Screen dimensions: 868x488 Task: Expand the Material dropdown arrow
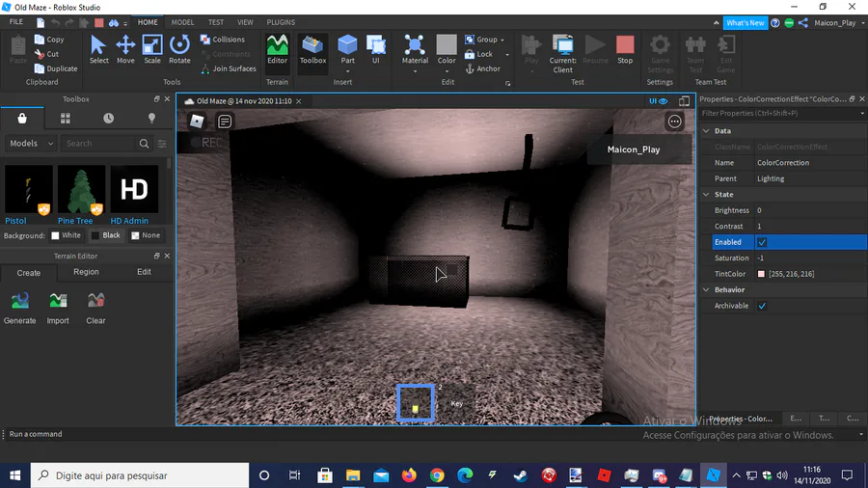415,71
